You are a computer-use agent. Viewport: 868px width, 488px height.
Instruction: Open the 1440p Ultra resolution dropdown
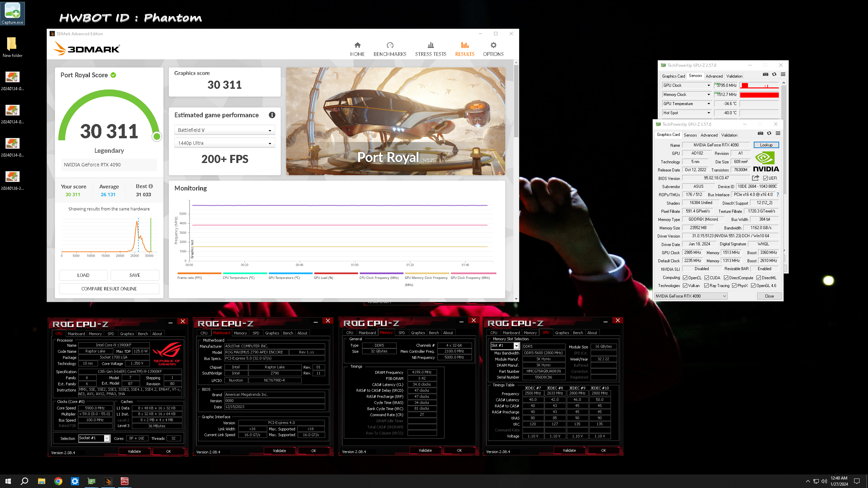224,143
